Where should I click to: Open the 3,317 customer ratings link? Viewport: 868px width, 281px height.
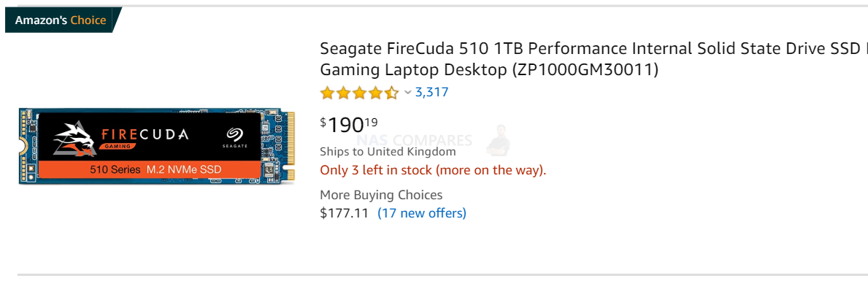click(431, 93)
